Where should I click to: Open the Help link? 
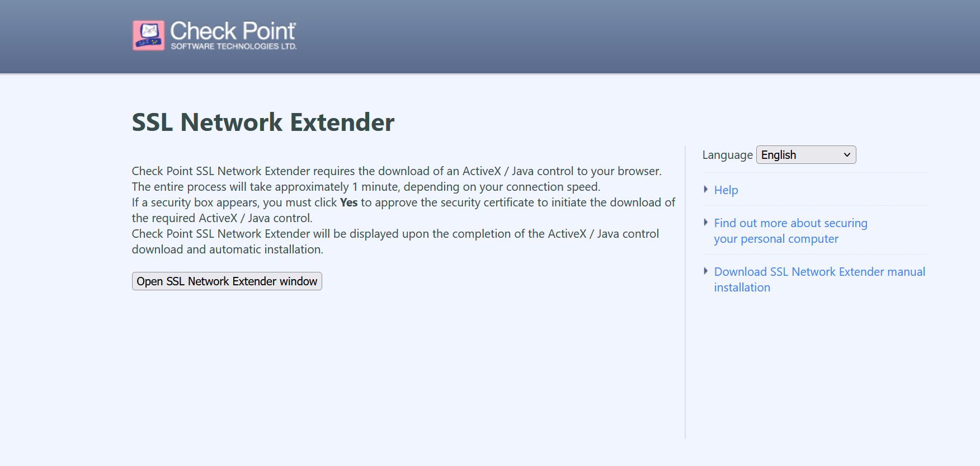[726, 190]
